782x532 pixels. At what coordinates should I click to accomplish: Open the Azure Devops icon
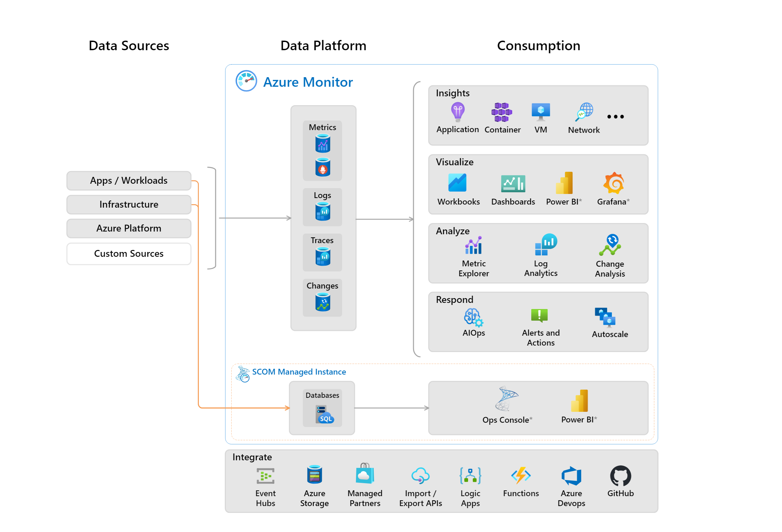tap(571, 476)
